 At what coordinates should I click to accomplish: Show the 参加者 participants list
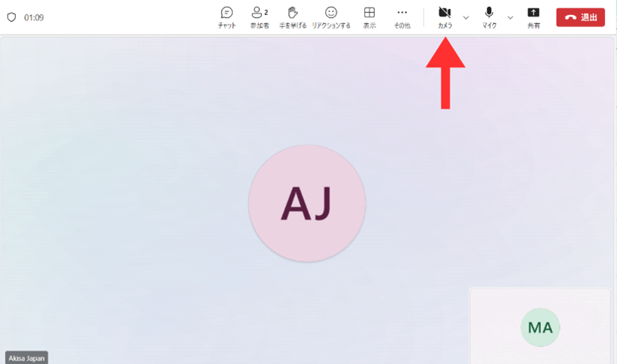(260, 18)
